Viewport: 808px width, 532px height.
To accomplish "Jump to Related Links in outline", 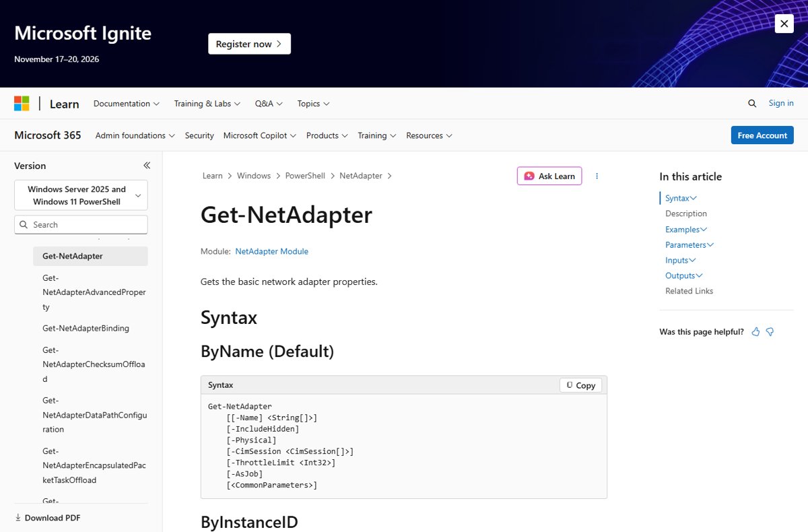I will 689,291.
